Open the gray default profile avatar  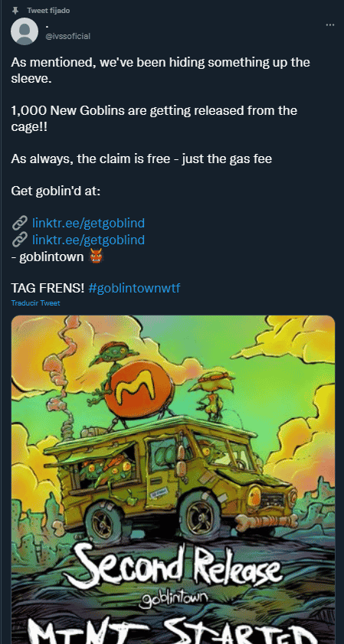25,31
